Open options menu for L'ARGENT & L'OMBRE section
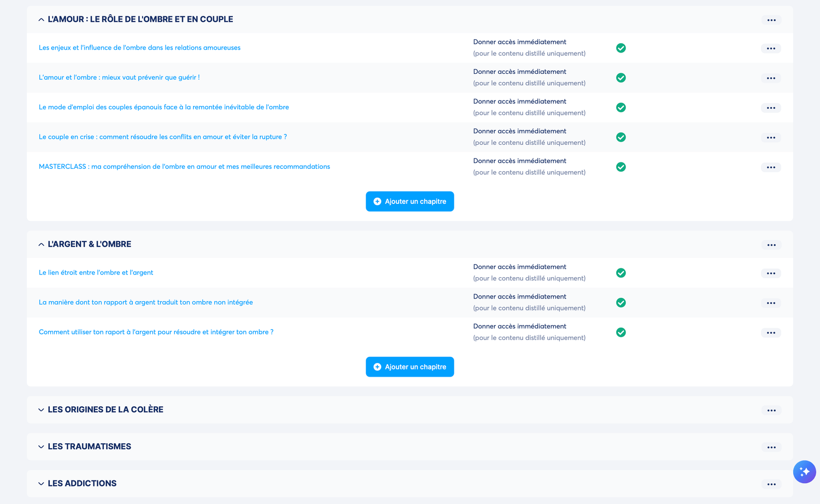820x504 pixels. coord(771,245)
